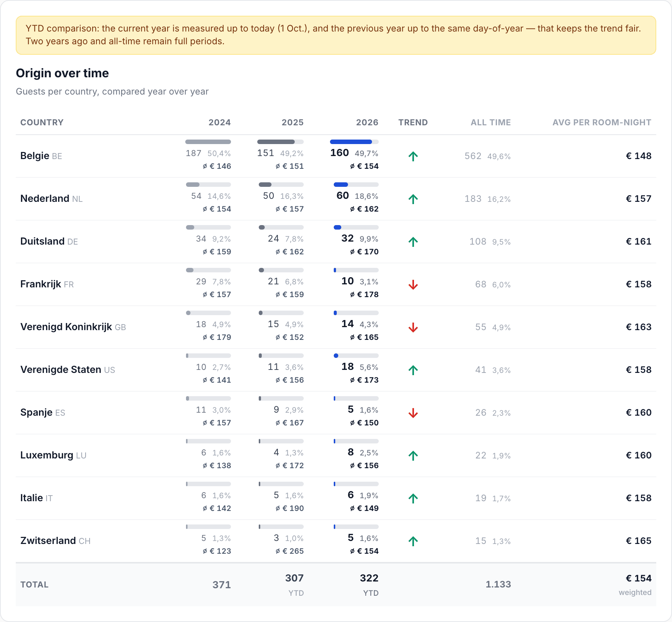Image resolution: width=672 pixels, height=622 pixels.
Task: Select the Italie country name
Action: [x=31, y=498]
